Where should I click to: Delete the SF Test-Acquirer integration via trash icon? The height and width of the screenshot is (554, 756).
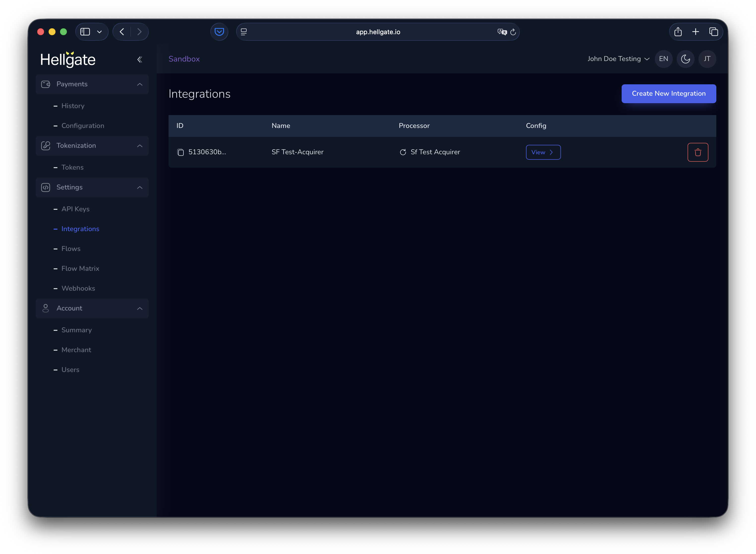698,152
